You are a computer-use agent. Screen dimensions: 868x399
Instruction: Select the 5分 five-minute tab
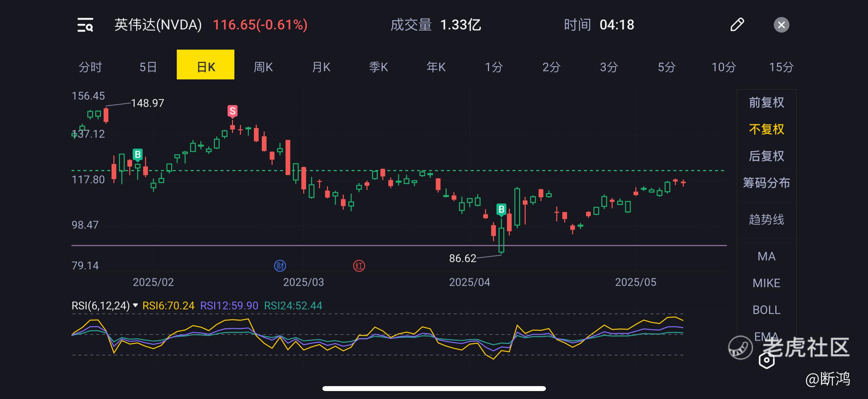pos(666,67)
